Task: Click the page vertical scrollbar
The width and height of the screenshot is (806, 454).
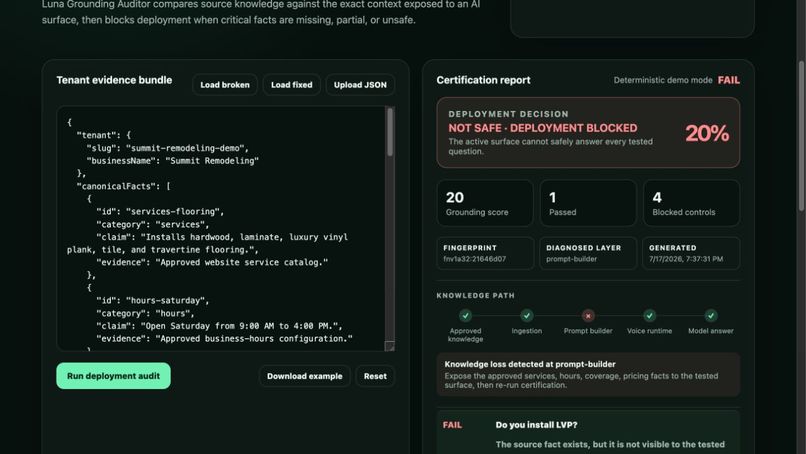Action: click(x=801, y=136)
